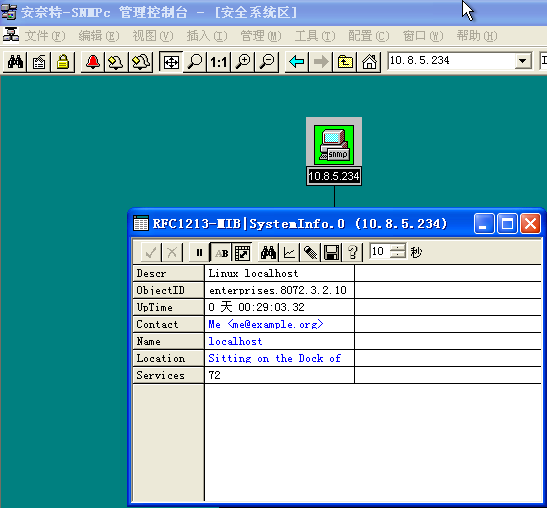Screen dimensions: 547x508
Task: Open the graph chart icon in MIB window
Action: coord(289,252)
